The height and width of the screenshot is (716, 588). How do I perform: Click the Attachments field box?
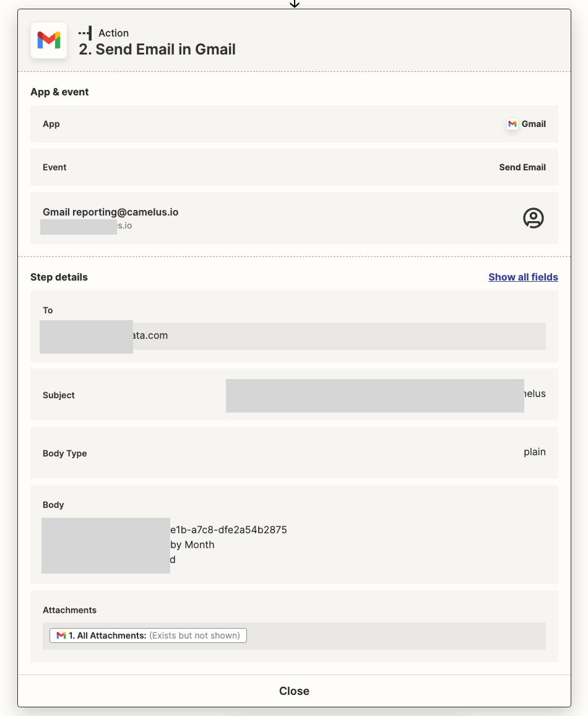[x=294, y=635]
